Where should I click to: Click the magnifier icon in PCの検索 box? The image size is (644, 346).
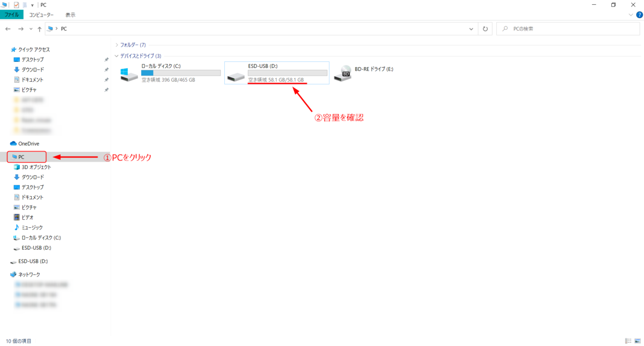[x=506, y=28]
